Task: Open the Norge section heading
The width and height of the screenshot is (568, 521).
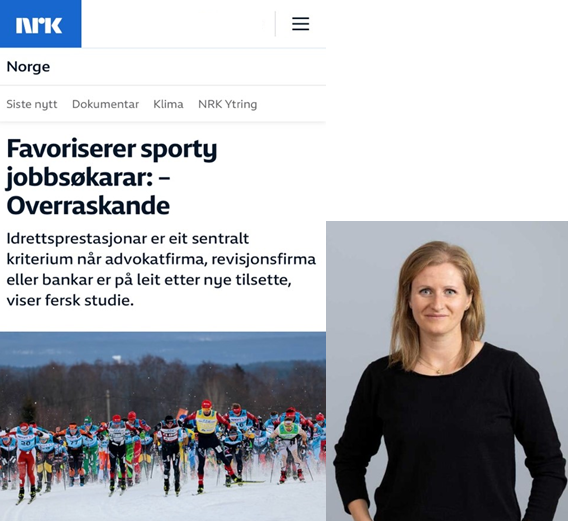Action: tap(28, 67)
